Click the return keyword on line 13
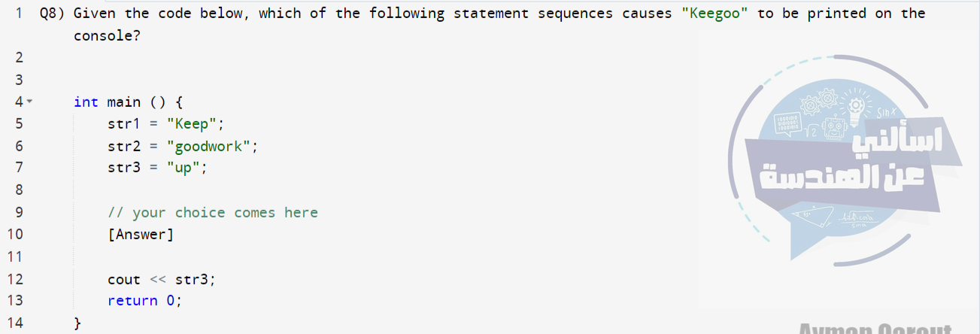 [x=132, y=301]
